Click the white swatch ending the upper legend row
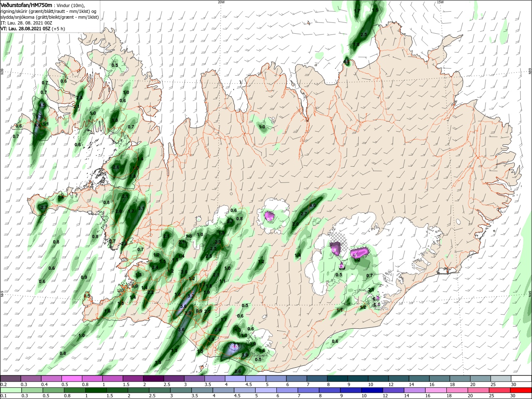 pyautogui.click(x=521, y=379)
